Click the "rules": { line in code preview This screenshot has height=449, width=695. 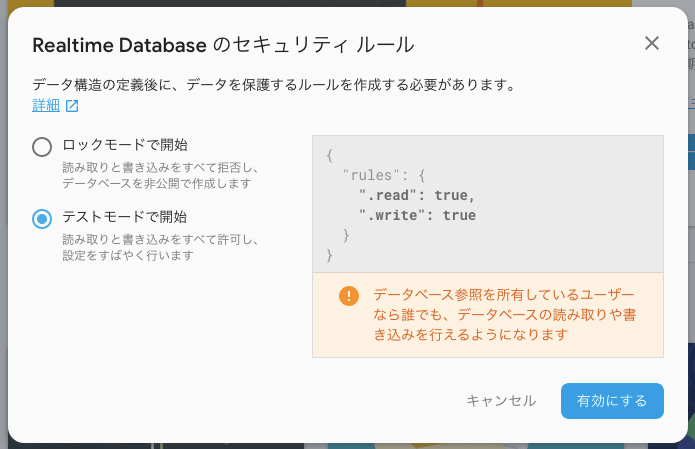384,175
